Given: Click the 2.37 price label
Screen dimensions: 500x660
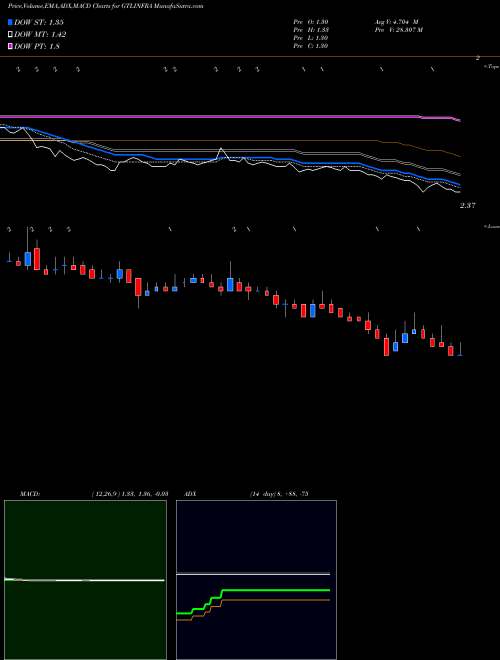Looking at the screenshot, I should (467, 206).
